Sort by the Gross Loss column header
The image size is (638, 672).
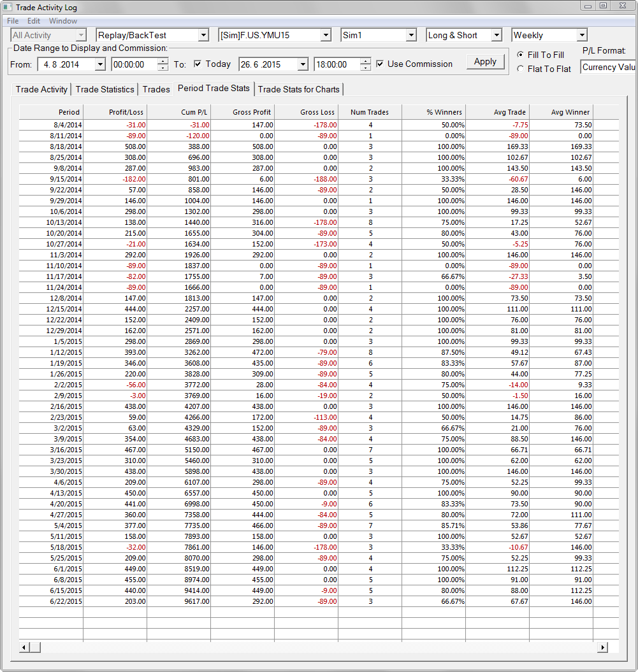[306, 112]
